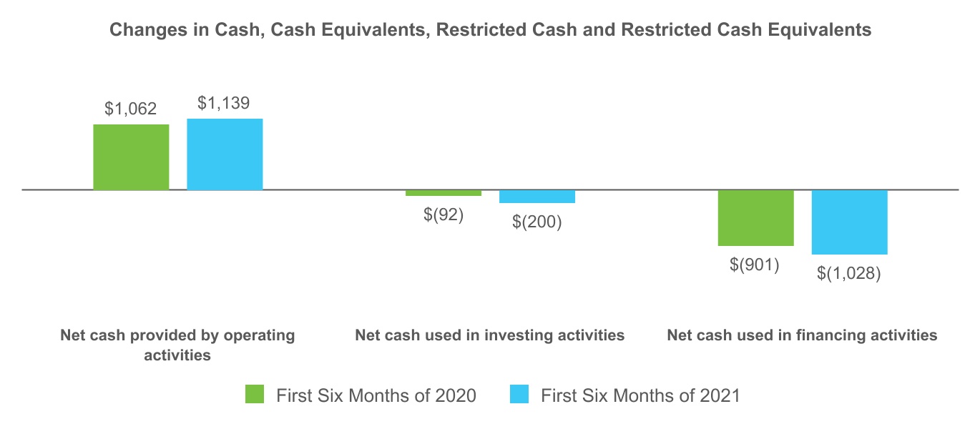The height and width of the screenshot is (429, 980).
Task: Select the blue operating activities bar for 2021
Action: [225, 154]
